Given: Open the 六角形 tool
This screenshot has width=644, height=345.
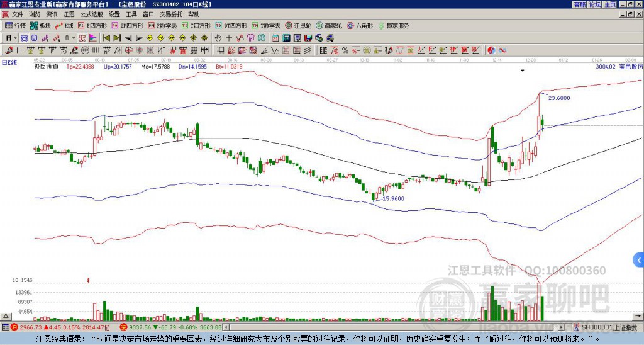Looking at the screenshot, I should [x=360, y=25].
